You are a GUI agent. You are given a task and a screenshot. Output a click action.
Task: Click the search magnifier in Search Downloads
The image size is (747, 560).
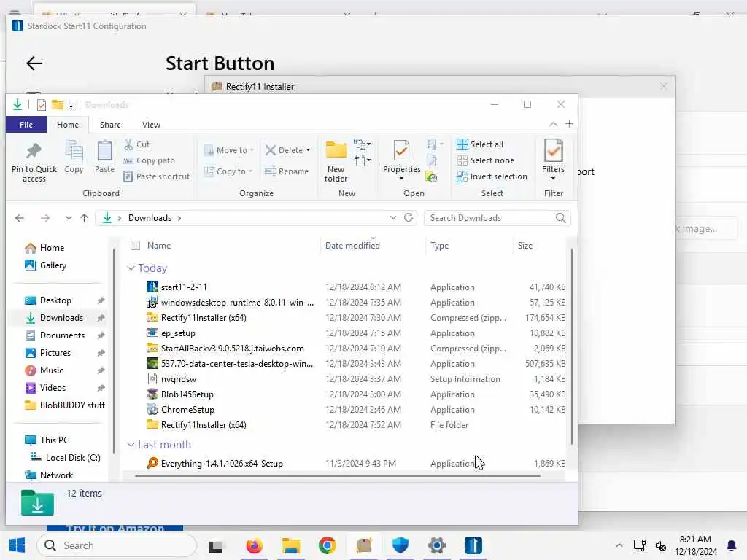(x=560, y=217)
